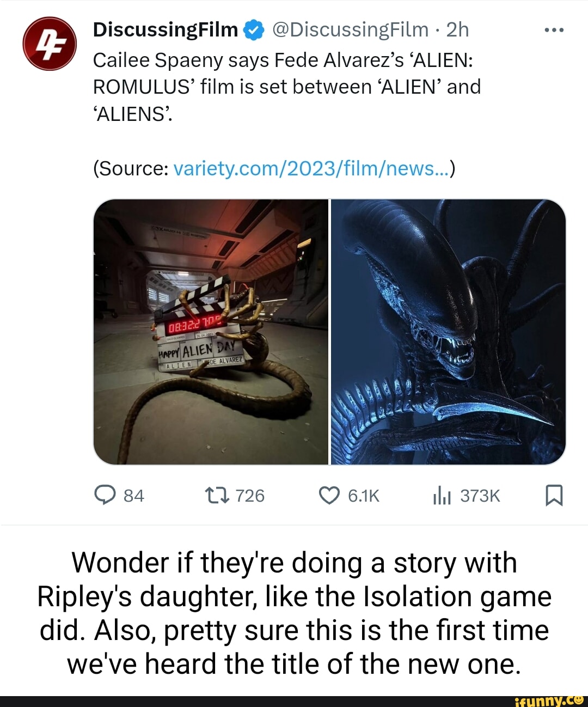Screen dimensions: 588x707
Task: Retweet the post using the arrows icon
Action: (x=217, y=495)
